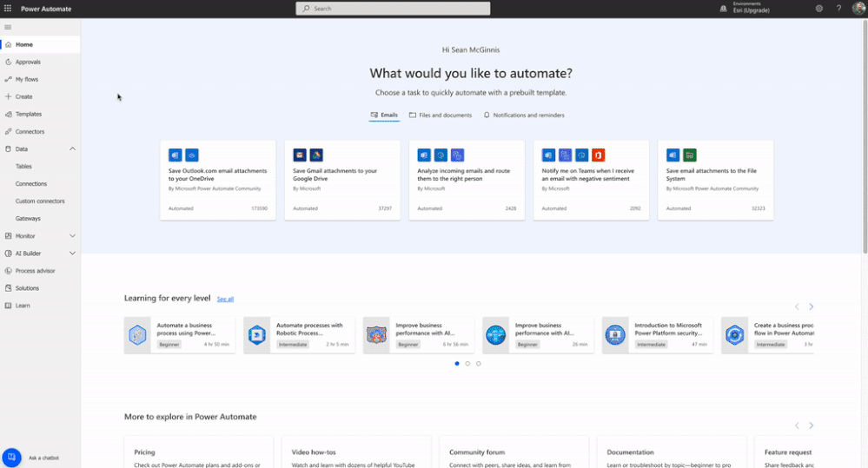The height and width of the screenshot is (468, 868).
Task: Open the app launcher waffle icon
Action: point(8,9)
